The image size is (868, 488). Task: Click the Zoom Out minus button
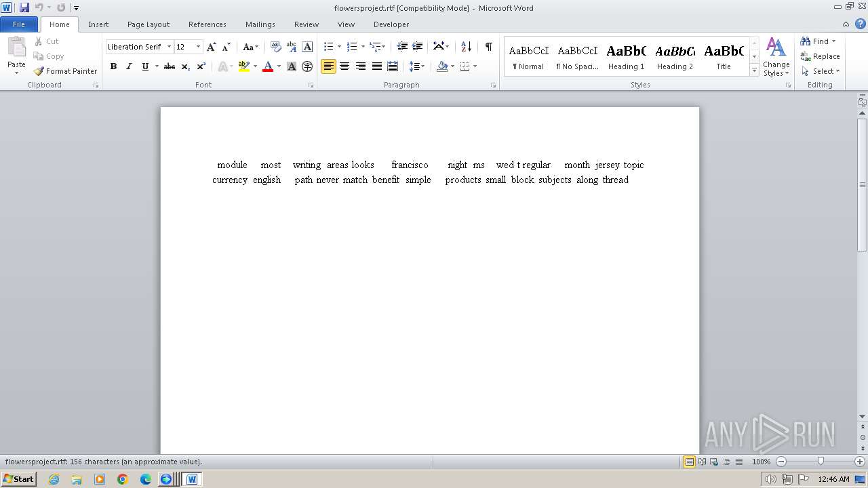tap(781, 462)
